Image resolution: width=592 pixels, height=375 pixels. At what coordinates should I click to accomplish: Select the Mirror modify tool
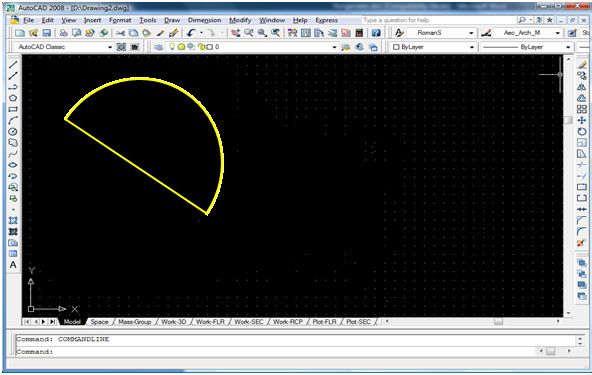[582, 87]
